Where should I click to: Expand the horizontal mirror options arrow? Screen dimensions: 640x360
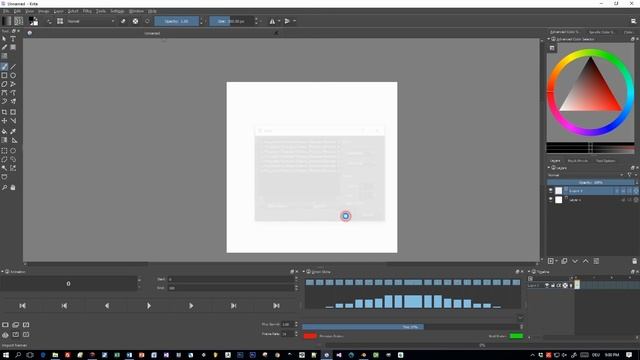coord(279,21)
